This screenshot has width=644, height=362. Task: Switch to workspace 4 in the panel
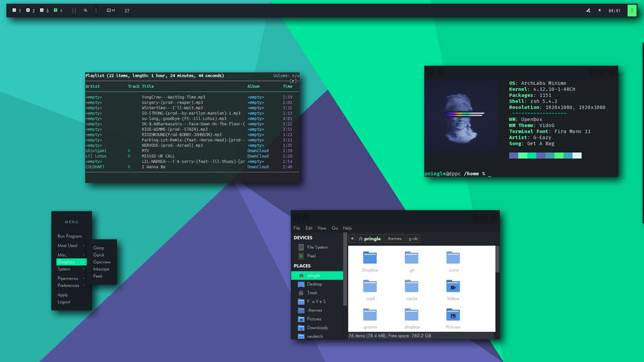click(58, 10)
